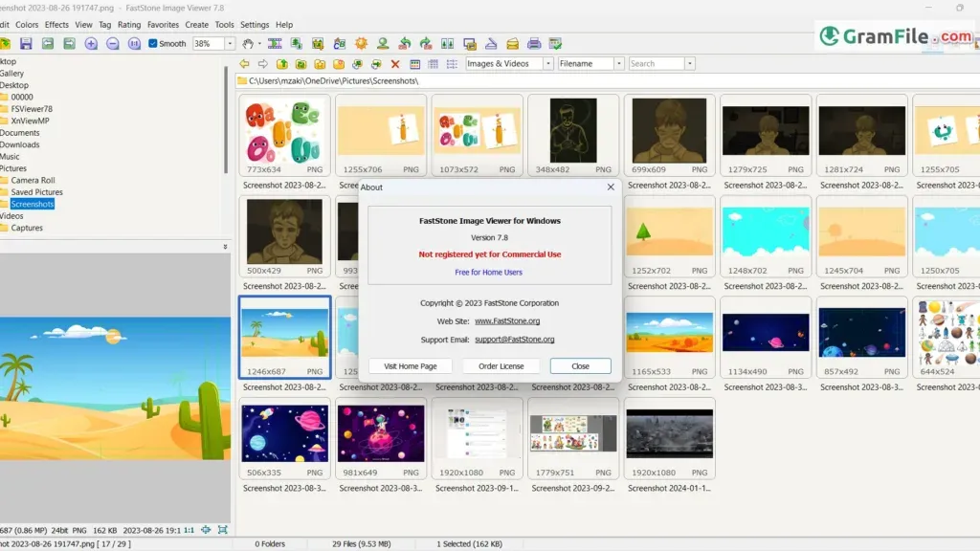Click the Order License button
980x551 pixels.
(501, 366)
